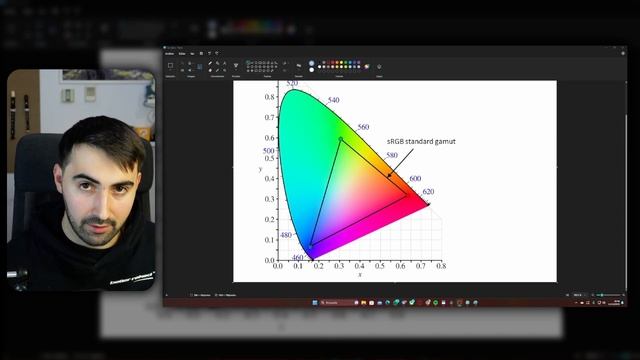Select the Color 2 background circle
The height and width of the screenshot is (360, 640).
click(x=311, y=70)
